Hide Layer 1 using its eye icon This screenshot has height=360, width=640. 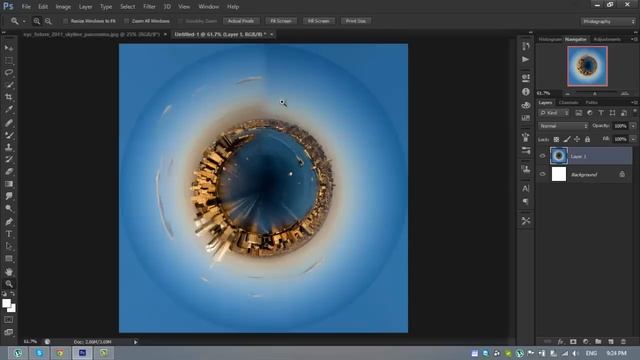[x=542, y=156]
